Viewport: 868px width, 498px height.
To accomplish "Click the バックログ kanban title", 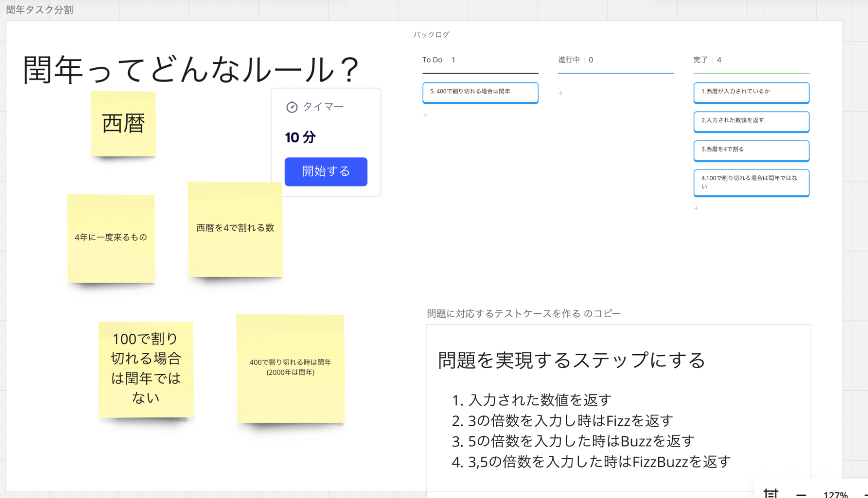I will coord(431,35).
